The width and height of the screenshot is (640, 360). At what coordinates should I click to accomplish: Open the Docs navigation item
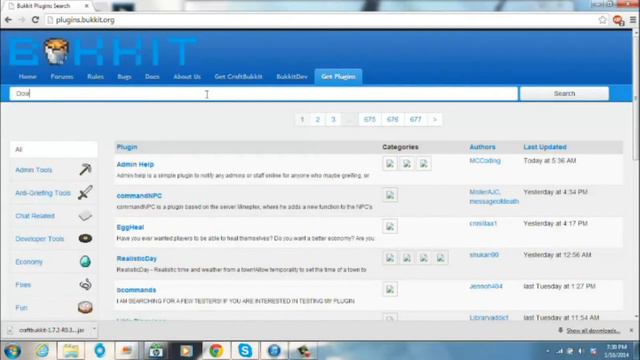click(x=152, y=76)
